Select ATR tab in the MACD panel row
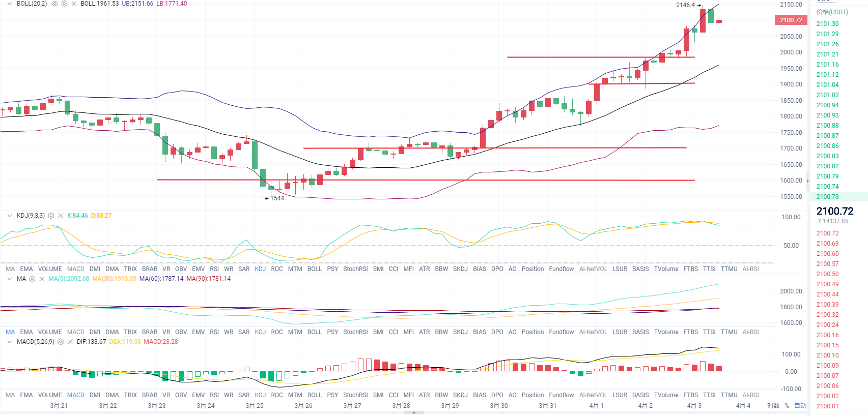The image size is (868, 417). 425,395
